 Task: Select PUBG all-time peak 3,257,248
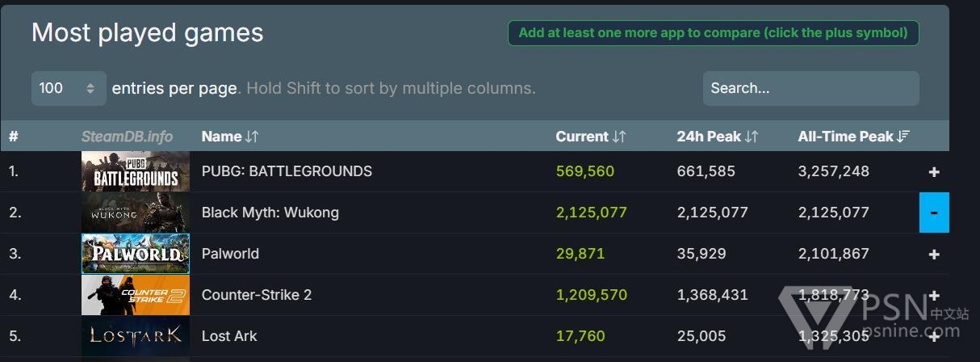coord(834,171)
